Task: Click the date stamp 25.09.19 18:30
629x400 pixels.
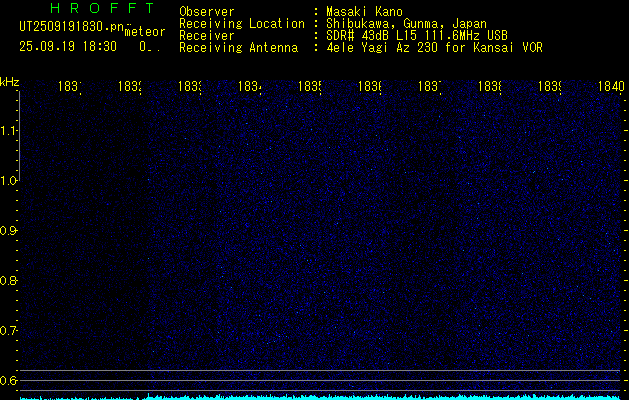Action: [x=68, y=47]
